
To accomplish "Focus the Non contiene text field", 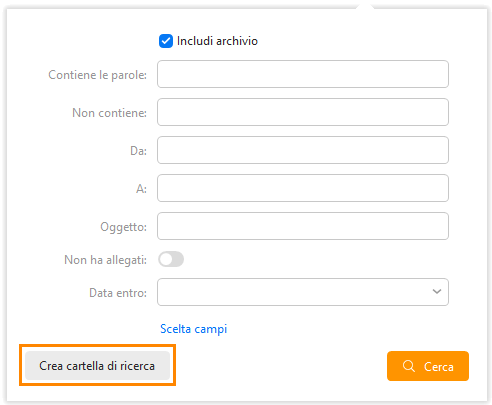I will tap(303, 112).
